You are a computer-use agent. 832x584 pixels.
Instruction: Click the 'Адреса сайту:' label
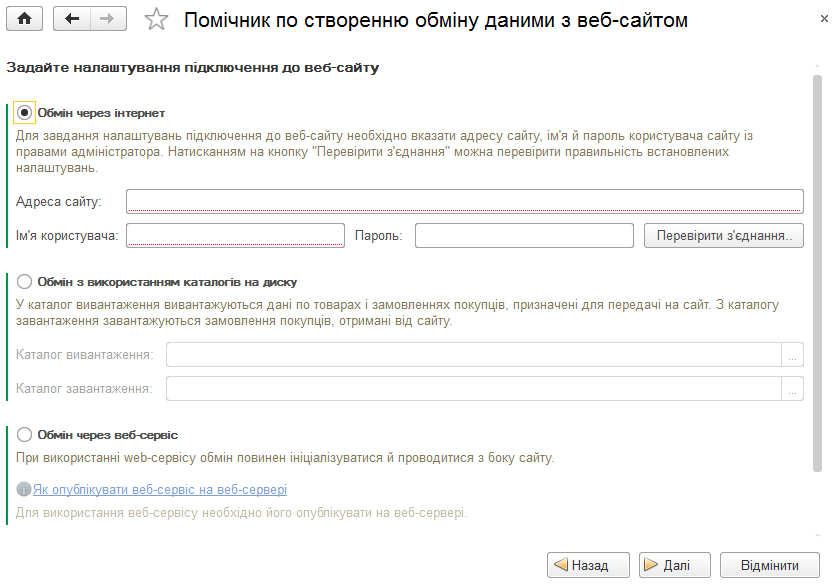[58, 202]
